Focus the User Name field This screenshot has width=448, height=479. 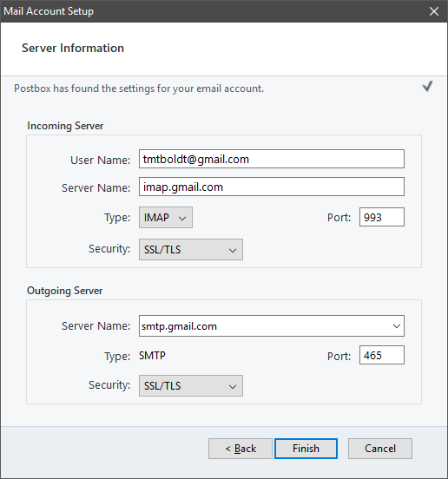(272, 159)
